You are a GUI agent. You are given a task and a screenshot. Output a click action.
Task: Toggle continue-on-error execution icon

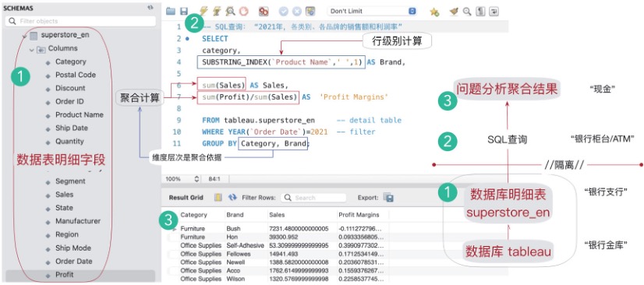[x=264, y=12]
